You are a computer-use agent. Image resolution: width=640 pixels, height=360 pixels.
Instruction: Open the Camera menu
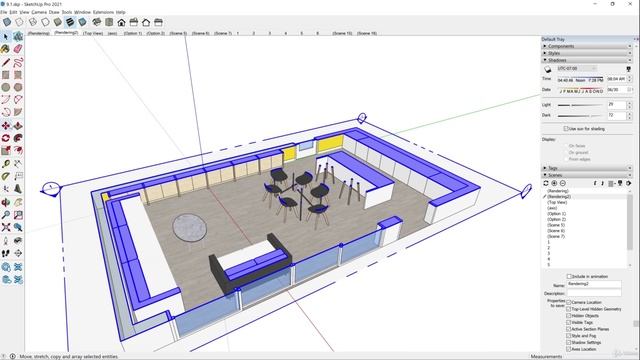click(x=39, y=12)
